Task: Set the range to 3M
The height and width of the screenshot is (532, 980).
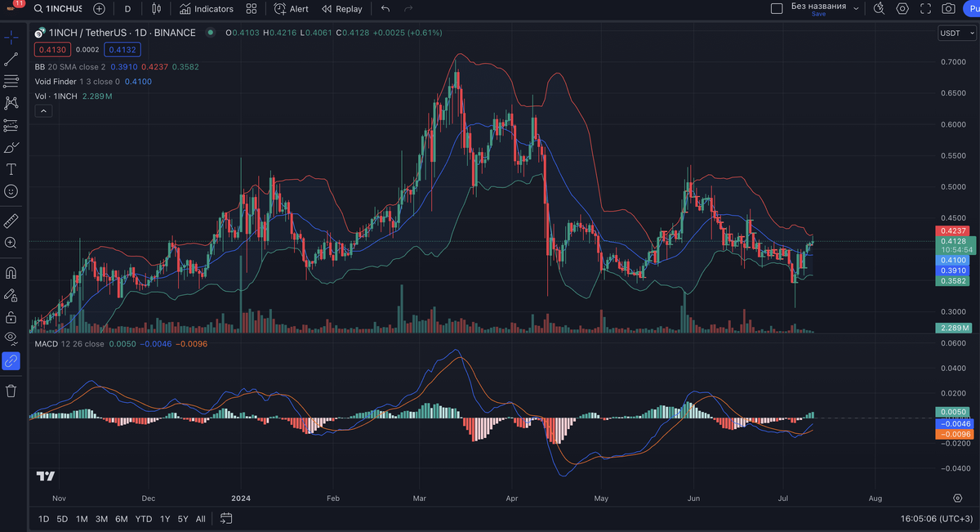Action: pyautogui.click(x=101, y=519)
